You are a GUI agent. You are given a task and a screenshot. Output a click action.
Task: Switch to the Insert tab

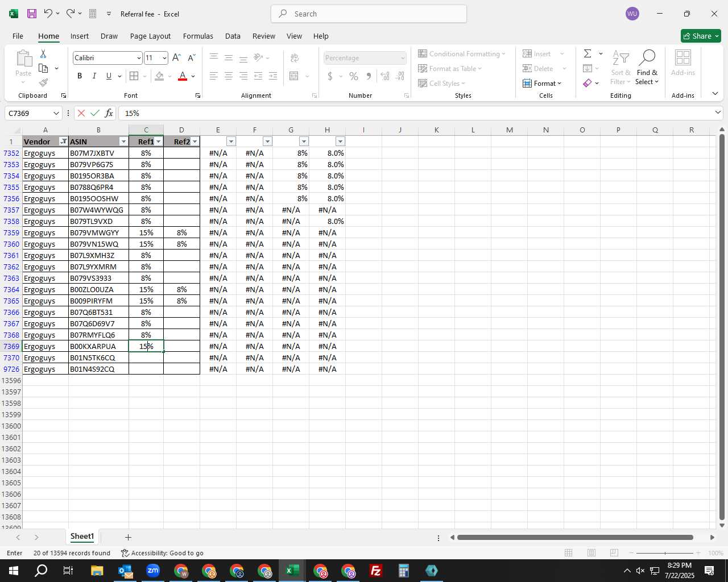pos(80,36)
